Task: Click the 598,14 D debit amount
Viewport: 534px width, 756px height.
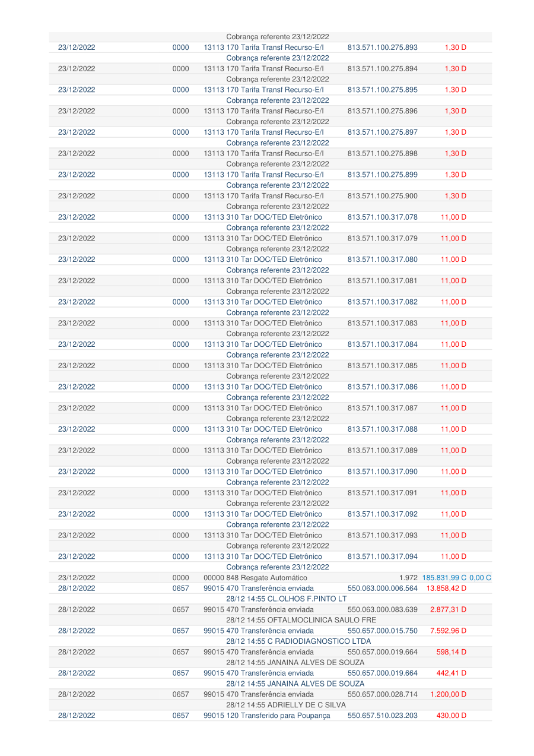Action: (451, 652)
